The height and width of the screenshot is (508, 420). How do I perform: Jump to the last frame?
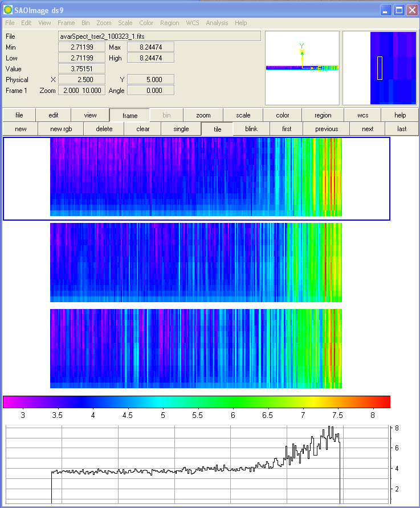point(402,129)
